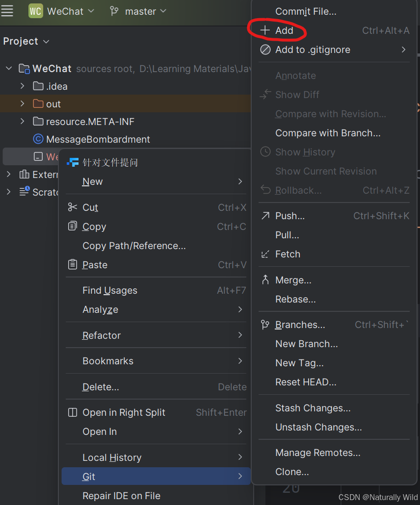Collapse the WeChat root folder
The height and width of the screenshot is (505, 420).
tap(9, 68)
